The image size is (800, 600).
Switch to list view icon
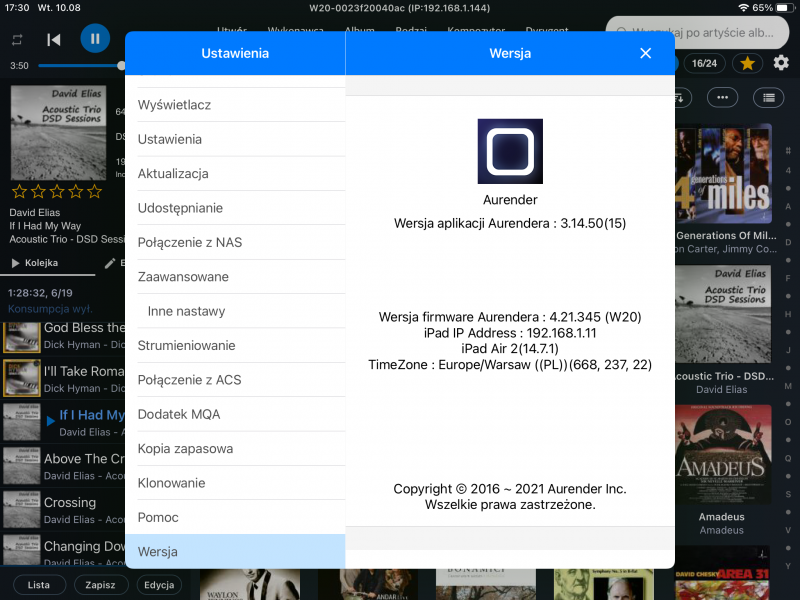click(x=768, y=97)
